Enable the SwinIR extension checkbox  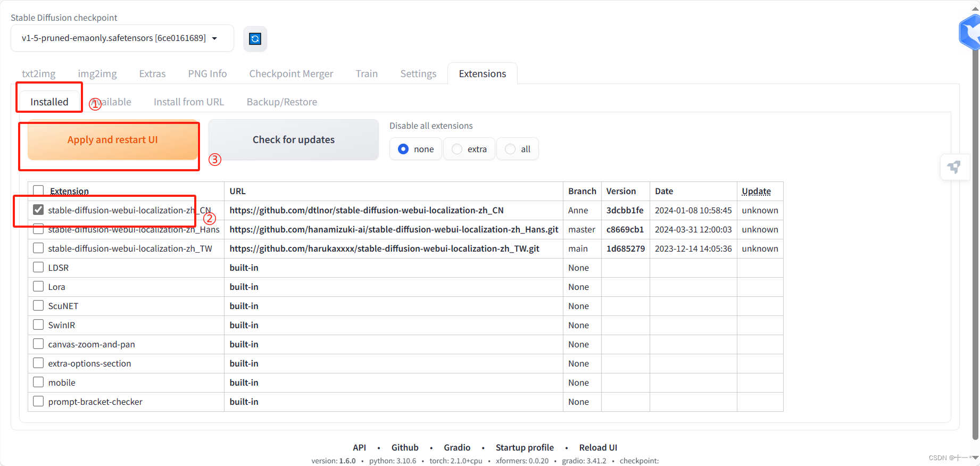tap(38, 324)
